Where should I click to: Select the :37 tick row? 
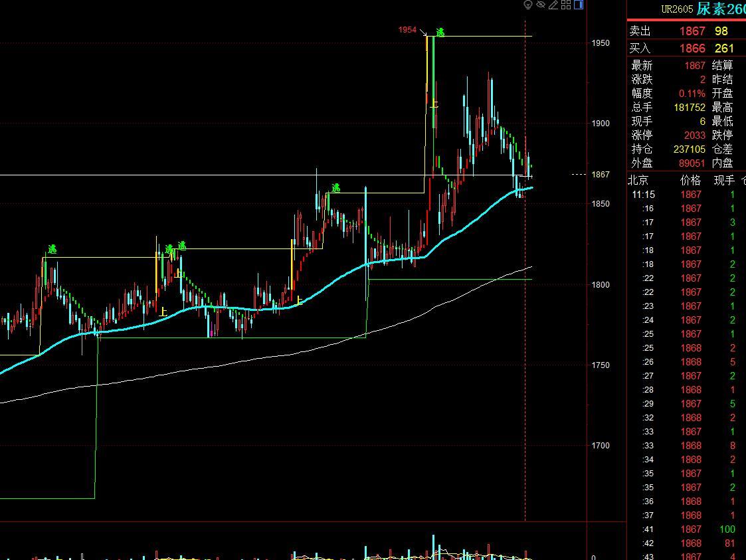click(686, 515)
